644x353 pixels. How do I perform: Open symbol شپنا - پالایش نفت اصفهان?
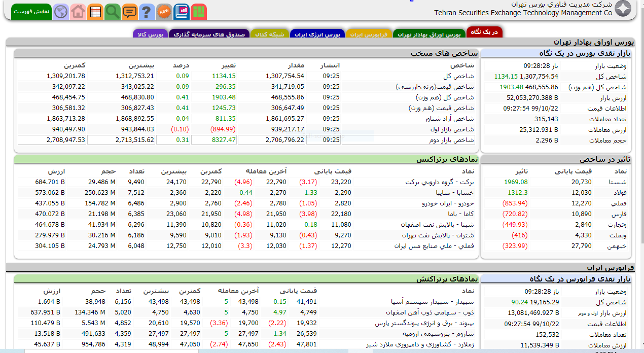coord(437,225)
